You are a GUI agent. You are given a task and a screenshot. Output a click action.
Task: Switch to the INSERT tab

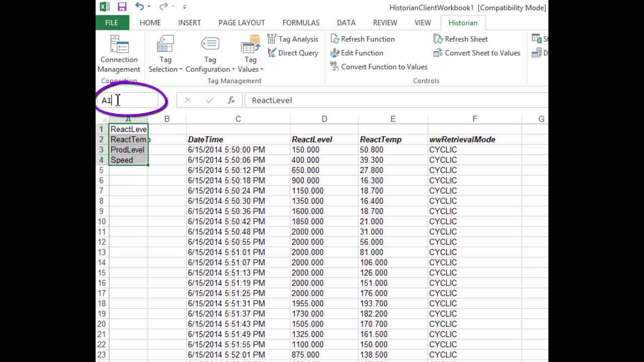(189, 23)
